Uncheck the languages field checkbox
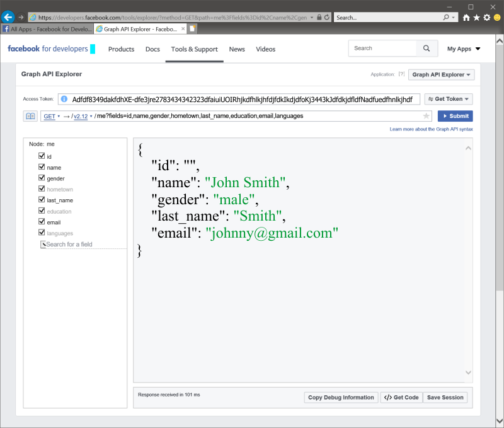Image resolution: width=504 pixels, height=428 pixels. pyautogui.click(x=42, y=233)
